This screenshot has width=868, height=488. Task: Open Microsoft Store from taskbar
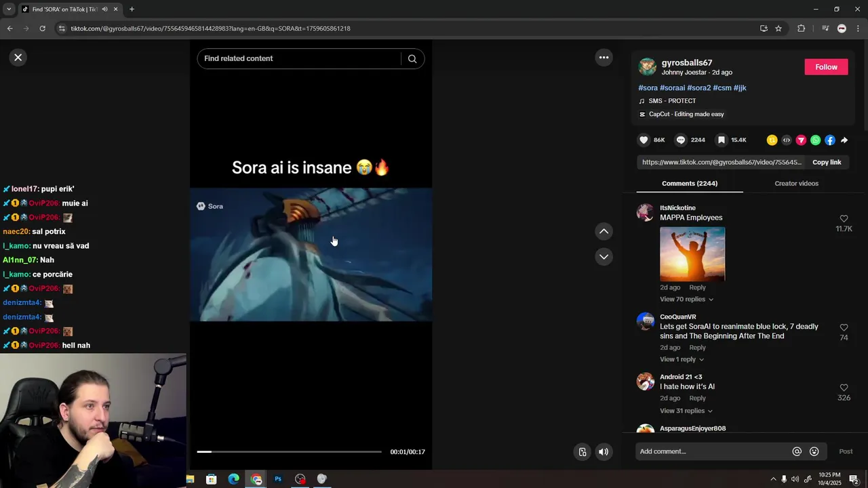tap(212, 479)
